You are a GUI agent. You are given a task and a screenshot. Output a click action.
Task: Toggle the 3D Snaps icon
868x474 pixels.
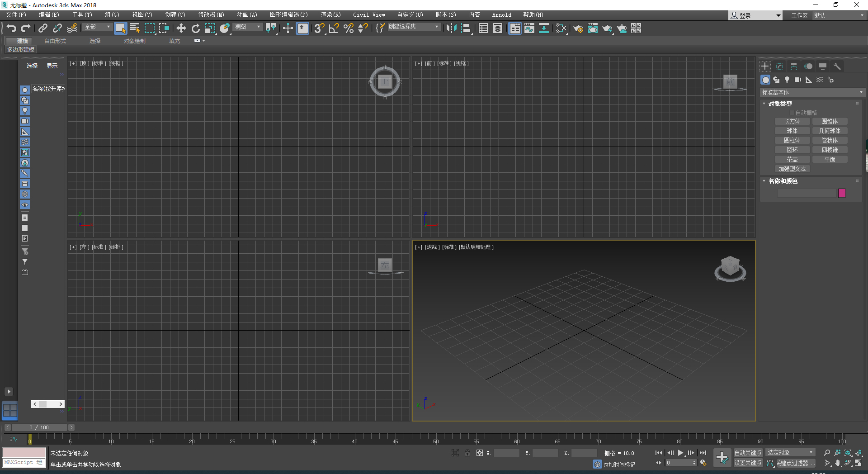coord(320,28)
